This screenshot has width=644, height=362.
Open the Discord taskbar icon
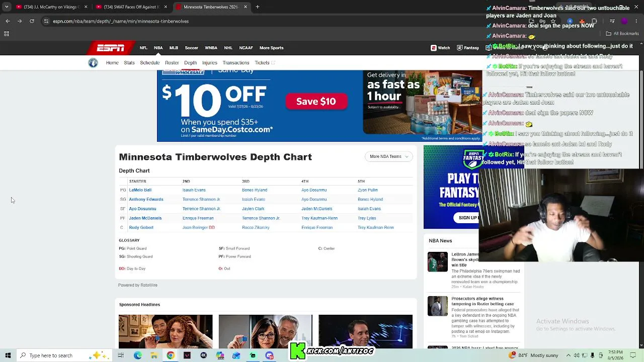(270, 355)
